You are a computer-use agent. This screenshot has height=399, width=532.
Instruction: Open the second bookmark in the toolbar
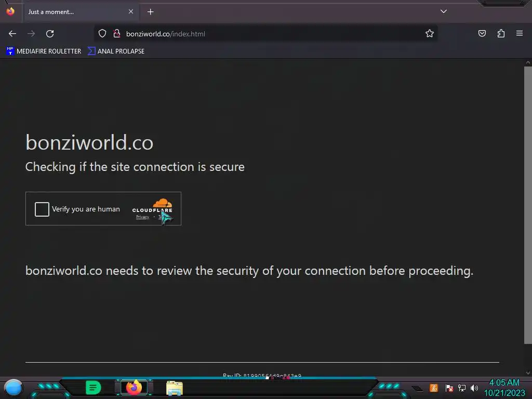point(116,51)
